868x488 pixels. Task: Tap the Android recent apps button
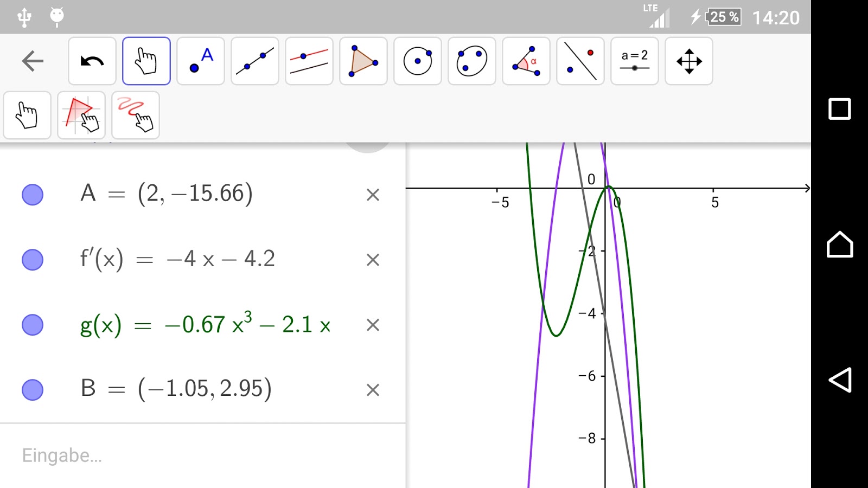tap(840, 109)
